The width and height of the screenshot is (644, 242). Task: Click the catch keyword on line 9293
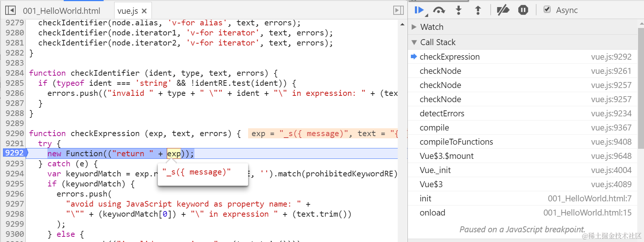[x=59, y=163]
